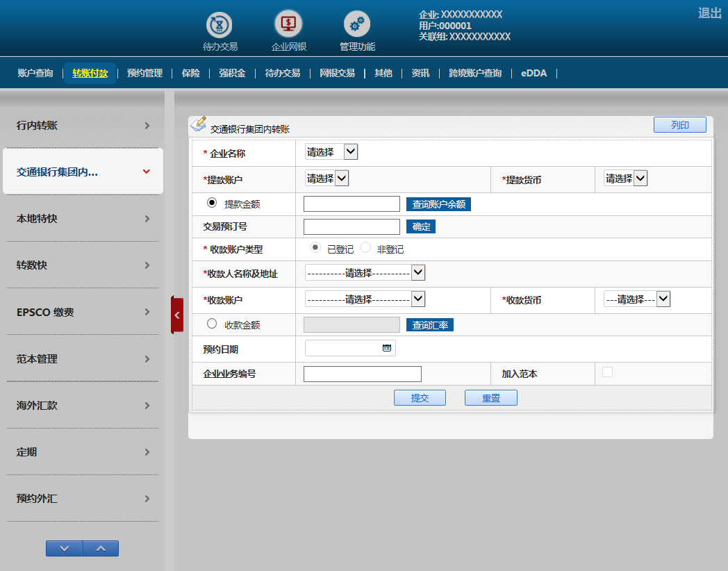Open 资讯 menu
Image resolution: width=728 pixels, height=571 pixels.
(421, 73)
